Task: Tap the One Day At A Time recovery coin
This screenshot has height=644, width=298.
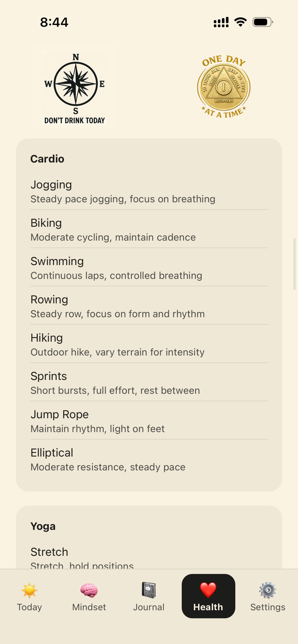Action: tap(224, 87)
